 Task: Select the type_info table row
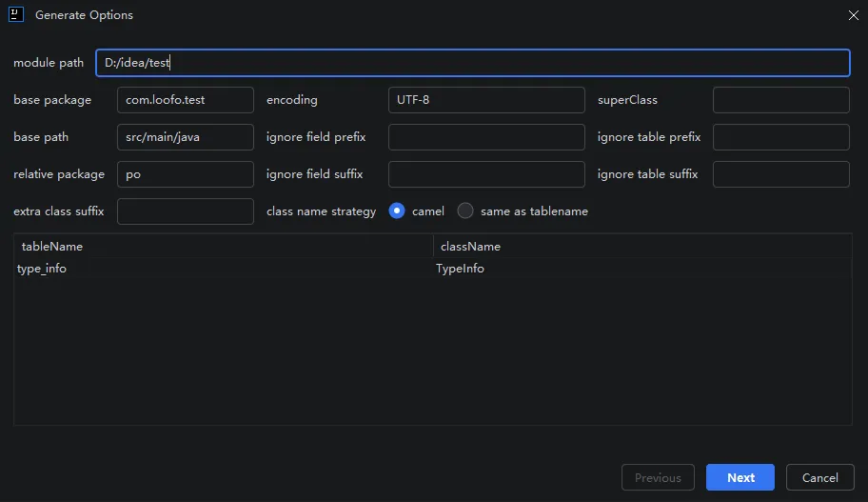point(223,269)
